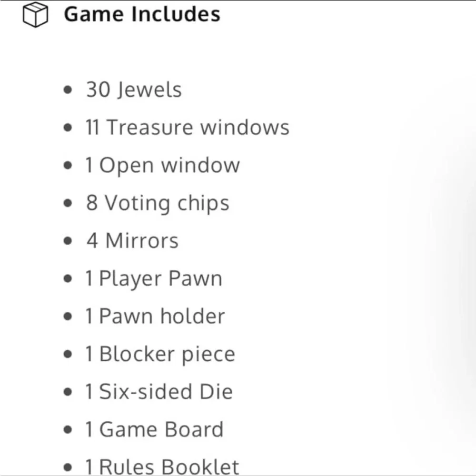
Task: Click the bullet before 1 Six-sided Die
Action: point(68,392)
